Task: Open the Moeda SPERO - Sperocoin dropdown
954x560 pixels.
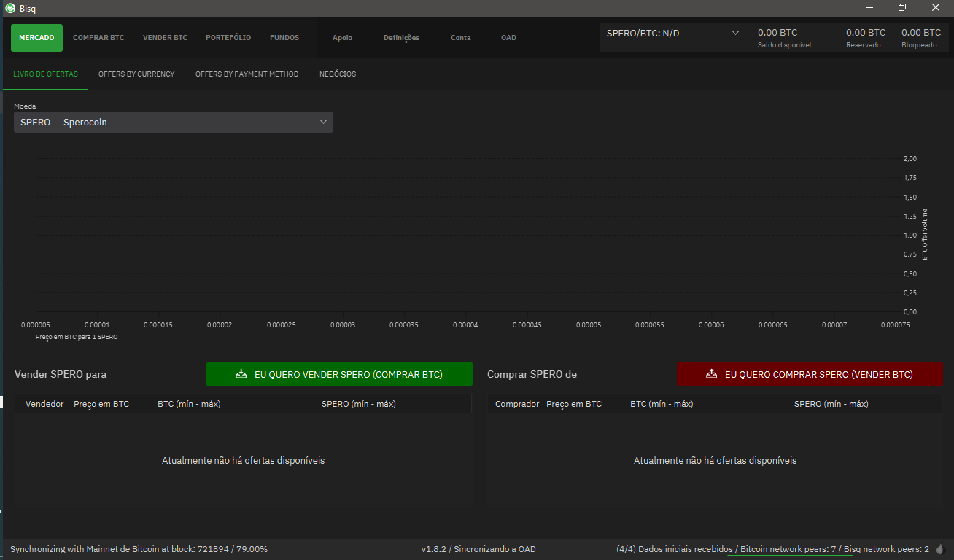Action: coord(174,122)
